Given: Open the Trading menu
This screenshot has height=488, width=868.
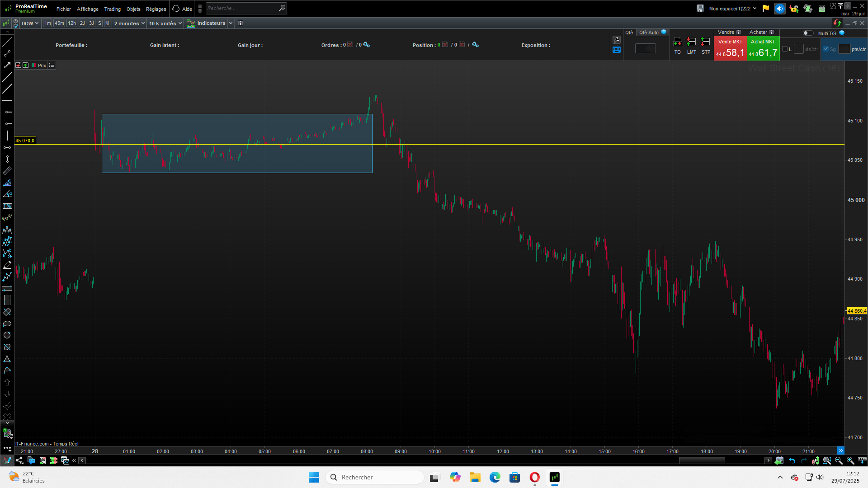Looking at the screenshot, I should [112, 9].
